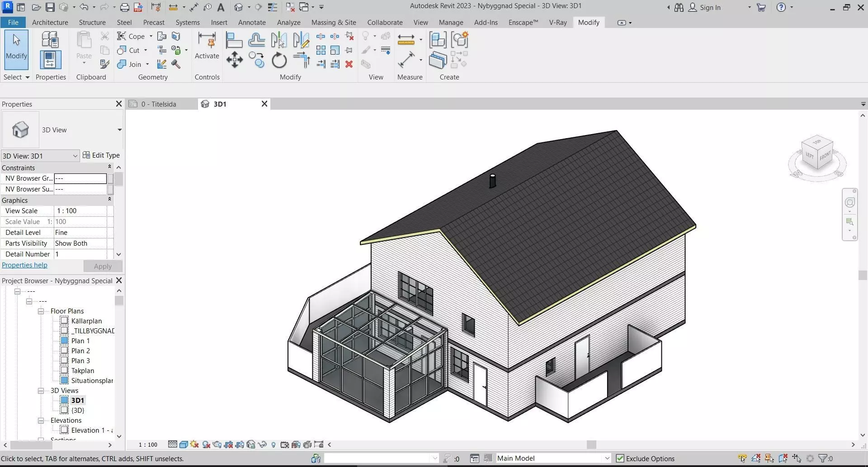This screenshot has width=868, height=467.
Task: Toggle the Plan 2 view box
Action: pyautogui.click(x=64, y=350)
